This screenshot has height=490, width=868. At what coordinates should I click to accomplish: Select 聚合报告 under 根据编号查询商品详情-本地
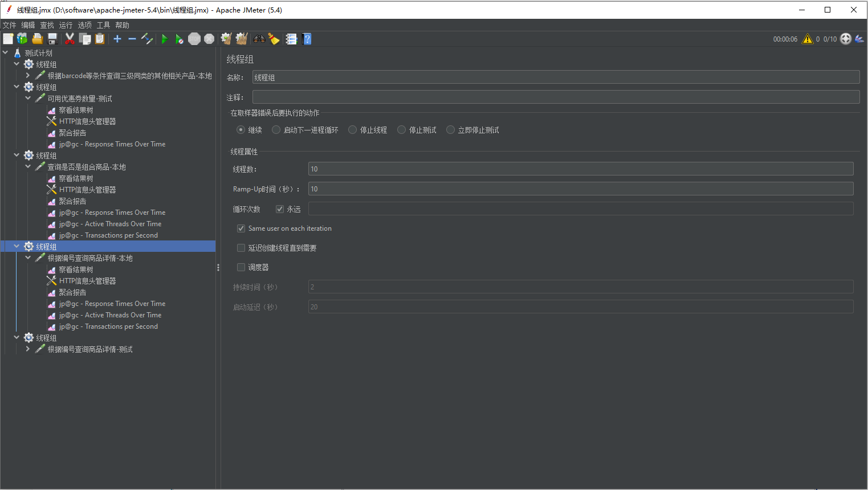point(72,292)
